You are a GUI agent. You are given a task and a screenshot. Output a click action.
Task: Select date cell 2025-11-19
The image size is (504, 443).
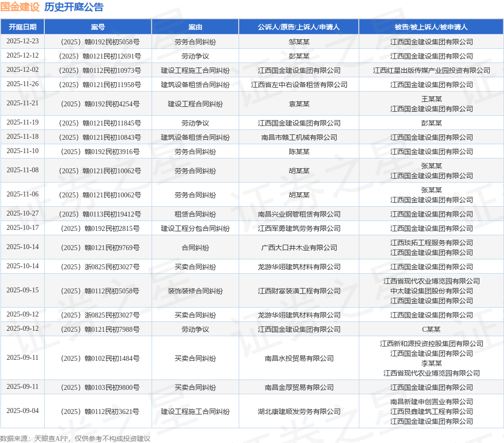[23, 123]
